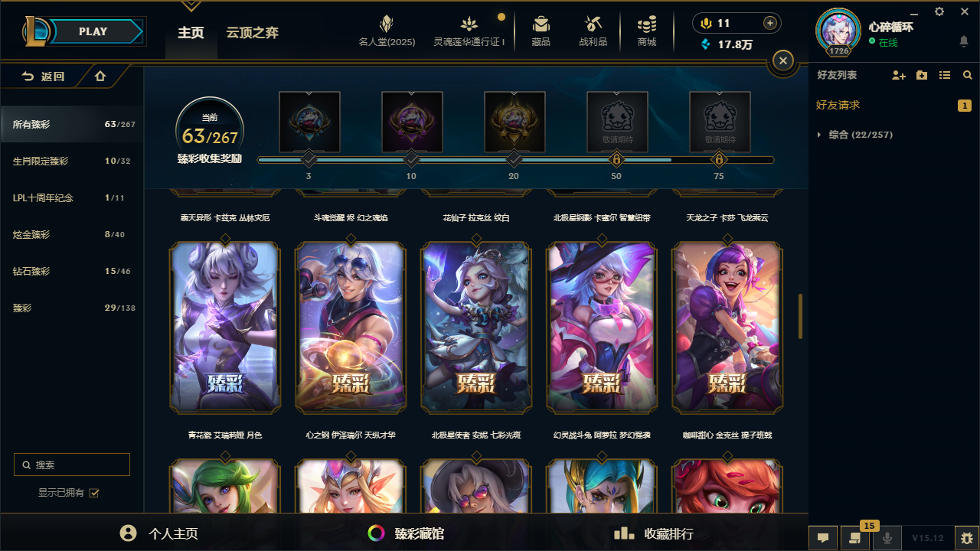Click the 搜索 search input field
This screenshot has height=551, width=980.
click(72, 465)
